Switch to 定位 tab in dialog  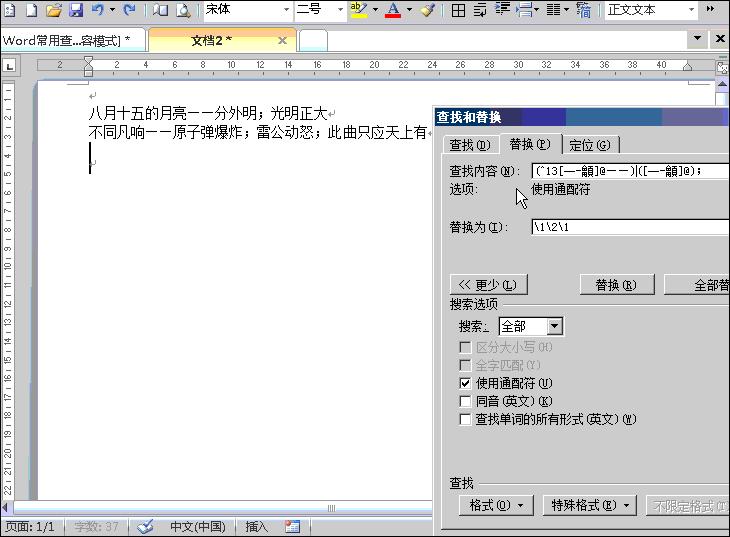point(589,145)
